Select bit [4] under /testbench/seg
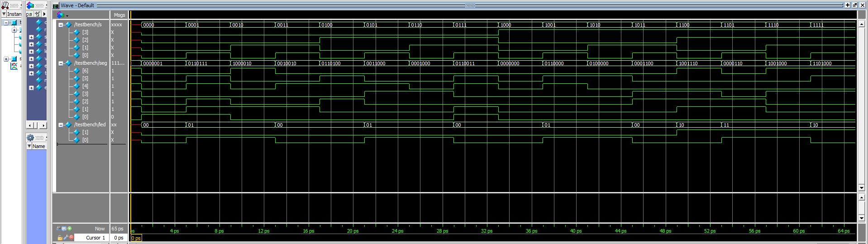 click(x=85, y=86)
